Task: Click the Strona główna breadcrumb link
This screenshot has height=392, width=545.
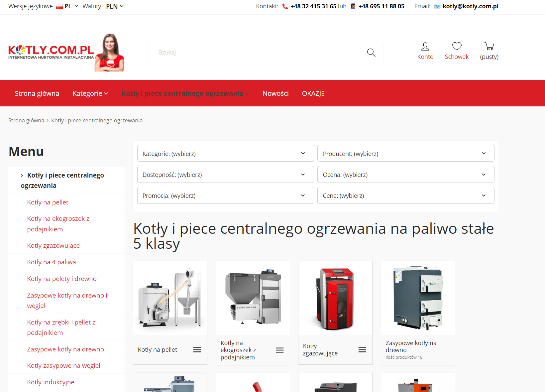Action: 26,120
